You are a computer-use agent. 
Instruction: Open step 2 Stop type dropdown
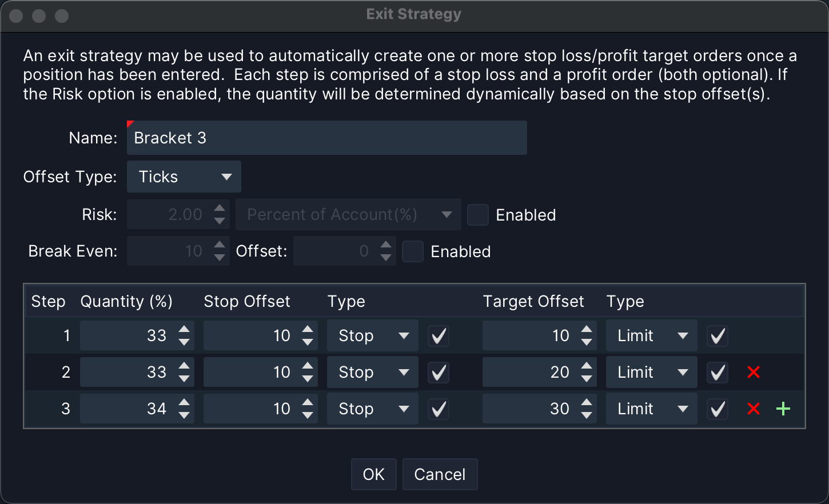point(373,373)
